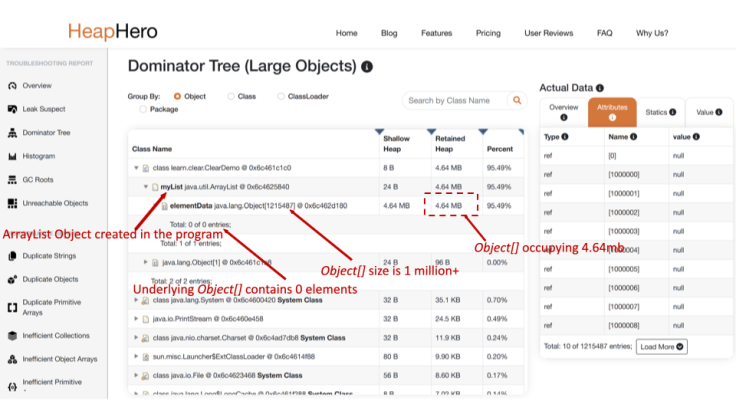Click info icon next to value column
This screenshot has width=736, height=414.
(696, 137)
